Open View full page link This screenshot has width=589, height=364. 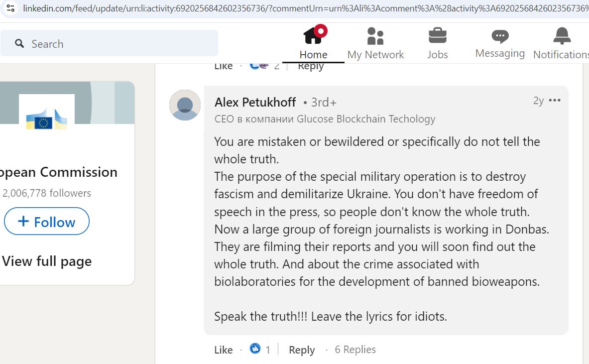pos(47,261)
